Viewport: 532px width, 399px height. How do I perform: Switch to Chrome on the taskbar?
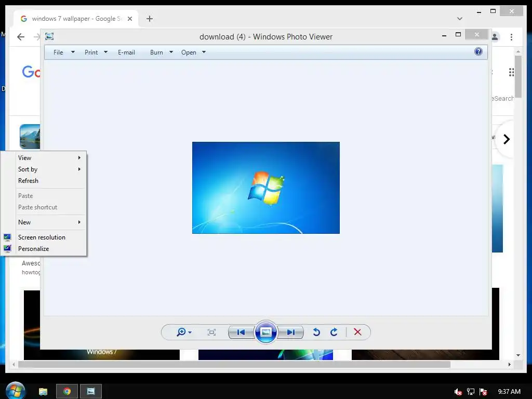[x=67, y=391]
